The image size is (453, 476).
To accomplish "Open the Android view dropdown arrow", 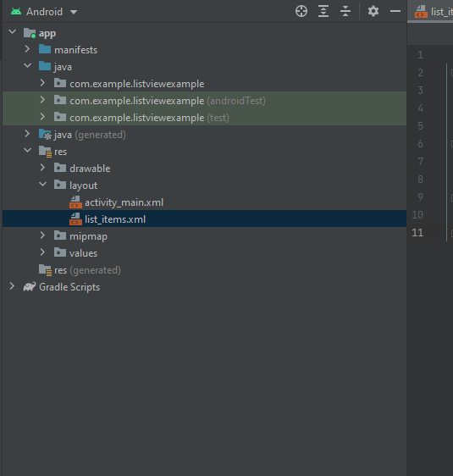I will [74, 12].
